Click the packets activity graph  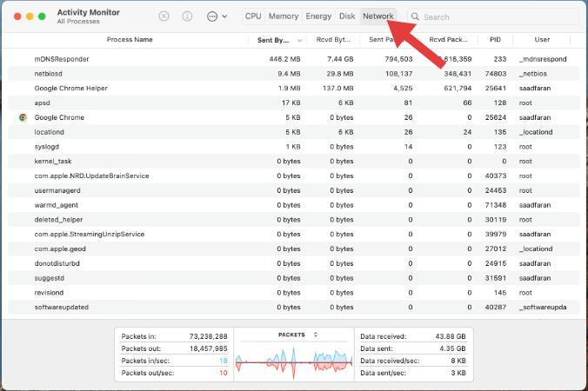point(294,362)
